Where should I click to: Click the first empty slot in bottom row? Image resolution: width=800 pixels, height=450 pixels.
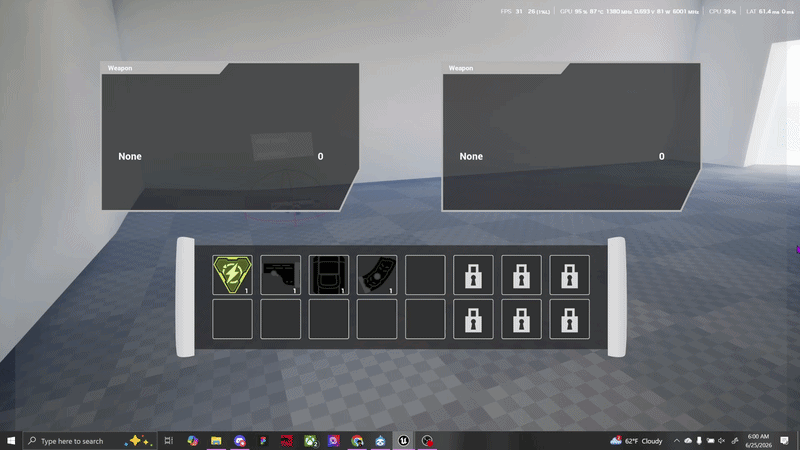tap(232, 319)
